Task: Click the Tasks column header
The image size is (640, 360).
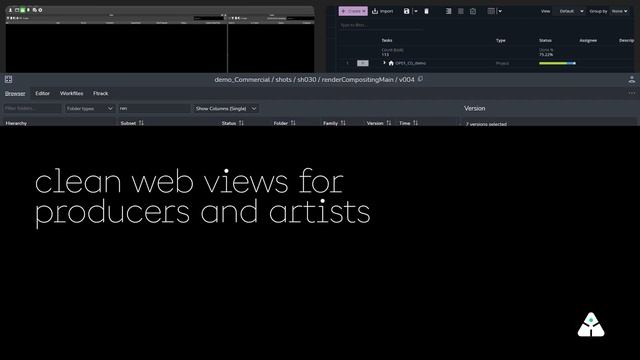Action: [387, 40]
